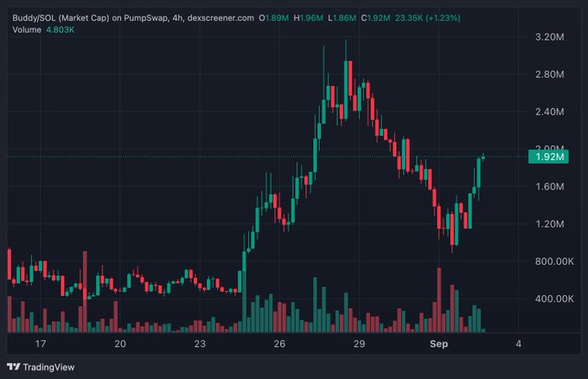Select the 400.00K price axis label
This screenshot has height=379, width=588.
[x=554, y=299]
